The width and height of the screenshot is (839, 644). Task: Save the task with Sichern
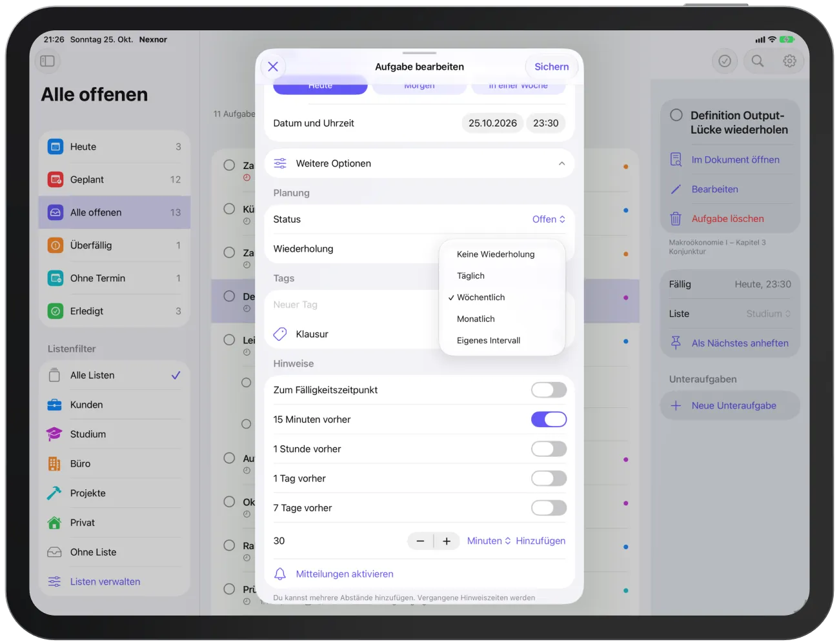pyautogui.click(x=552, y=66)
